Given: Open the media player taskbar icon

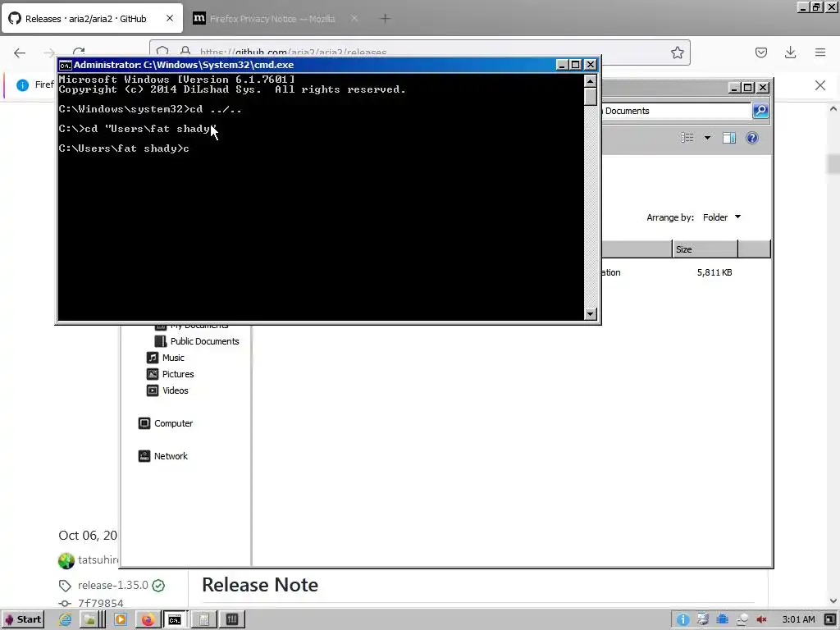Looking at the screenshot, I should point(121,620).
